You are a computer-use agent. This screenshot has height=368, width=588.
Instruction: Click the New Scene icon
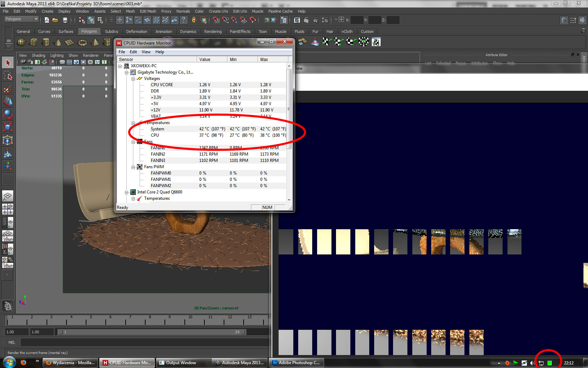[47, 20]
